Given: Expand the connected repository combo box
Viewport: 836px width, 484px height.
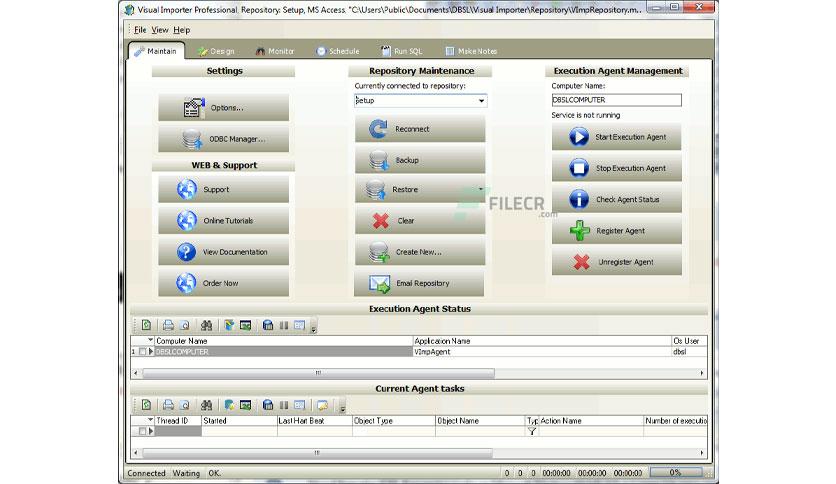Looking at the screenshot, I should click(x=481, y=101).
